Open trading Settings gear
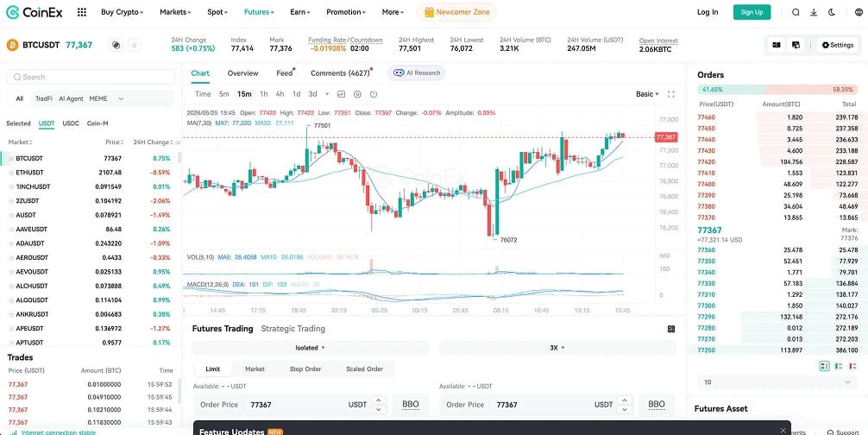This screenshot has width=868, height=435. (838, 45)
